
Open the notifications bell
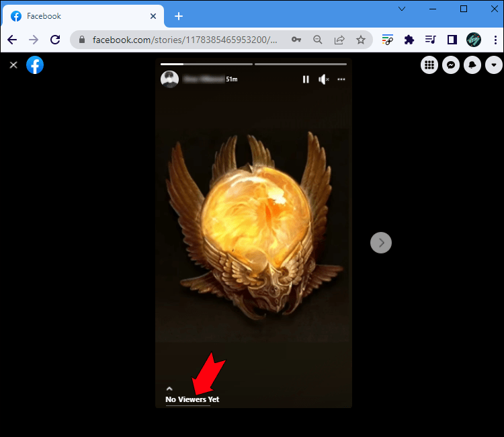tap(472, 65)
